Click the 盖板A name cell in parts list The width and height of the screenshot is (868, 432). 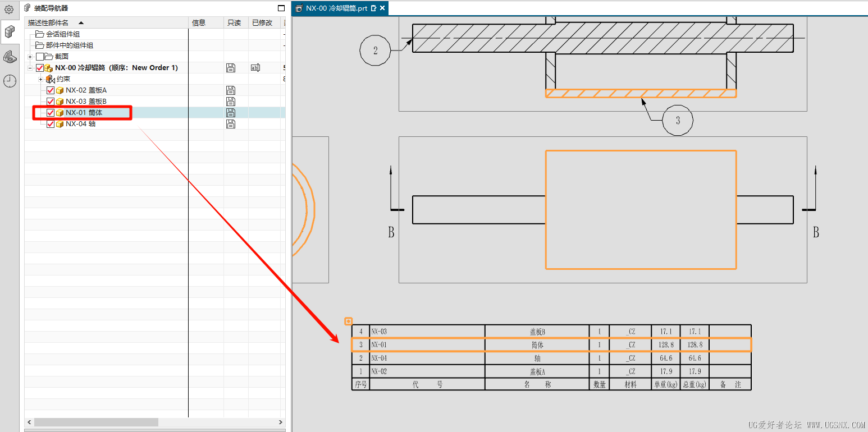pyautogui.click(x=537, y=371)
